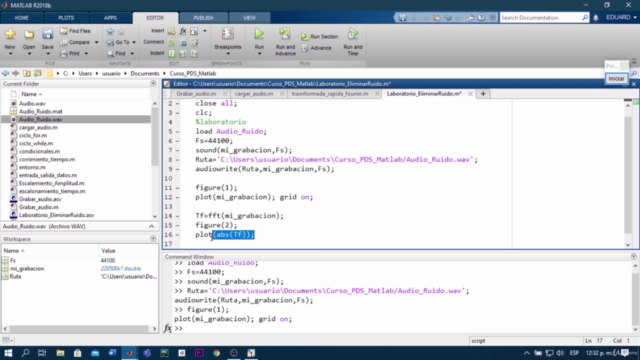
Task: Expand the Print dropdown arrow
Action: point(86,53)
